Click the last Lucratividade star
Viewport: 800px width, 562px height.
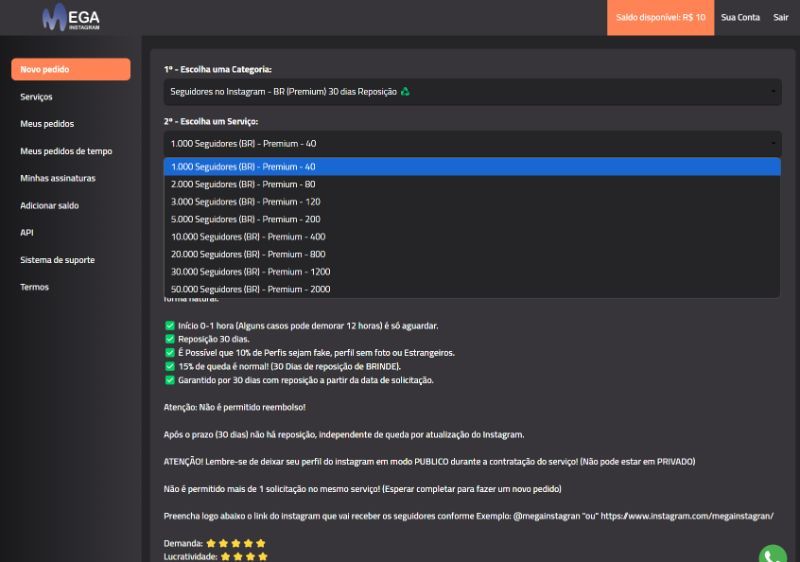[263, 556]
